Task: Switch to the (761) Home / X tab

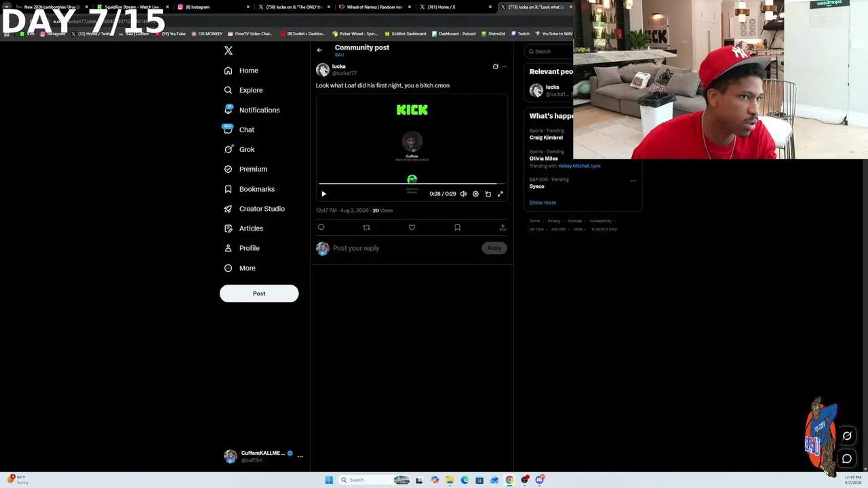Action: click(x=456, y=7)
